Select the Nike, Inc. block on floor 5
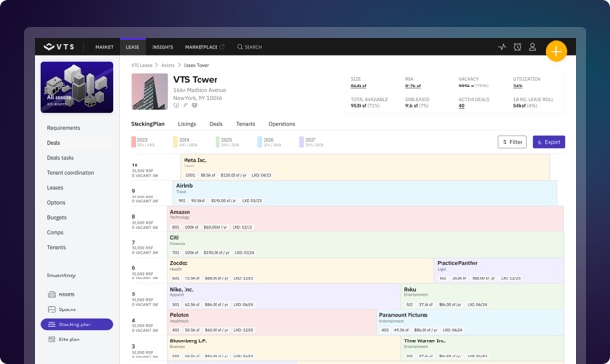This screenshot has height=364, width=610. pyautogui.click(x=283, y=296)
